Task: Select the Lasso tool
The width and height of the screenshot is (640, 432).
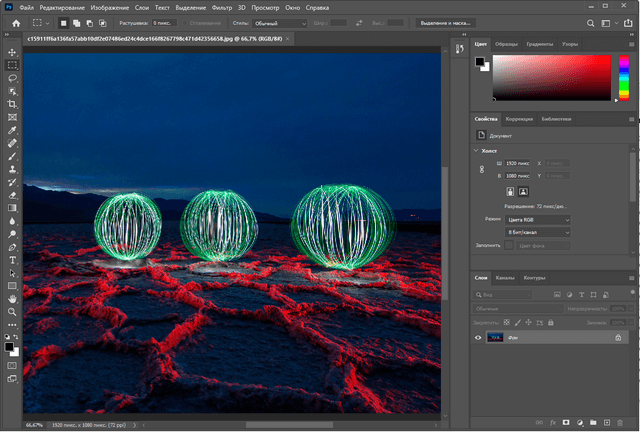Action: click(12, 77)
